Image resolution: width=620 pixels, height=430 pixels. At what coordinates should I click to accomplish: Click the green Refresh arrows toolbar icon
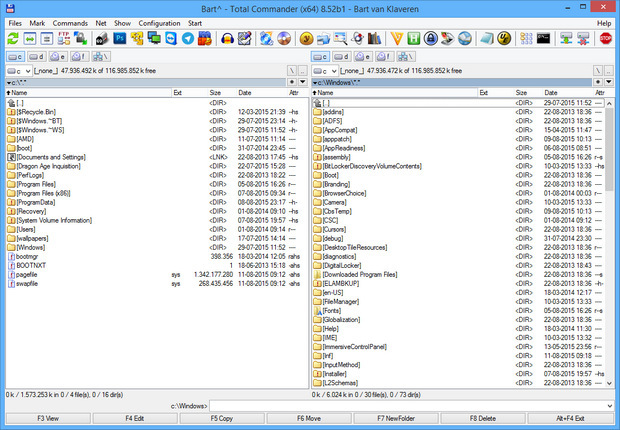pos(13,39)
